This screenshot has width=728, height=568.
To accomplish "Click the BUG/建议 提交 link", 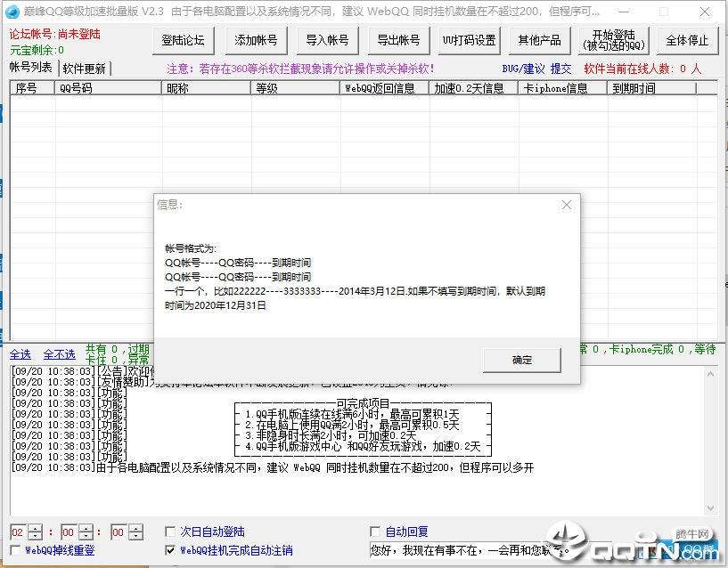I will tap(536, 69).
